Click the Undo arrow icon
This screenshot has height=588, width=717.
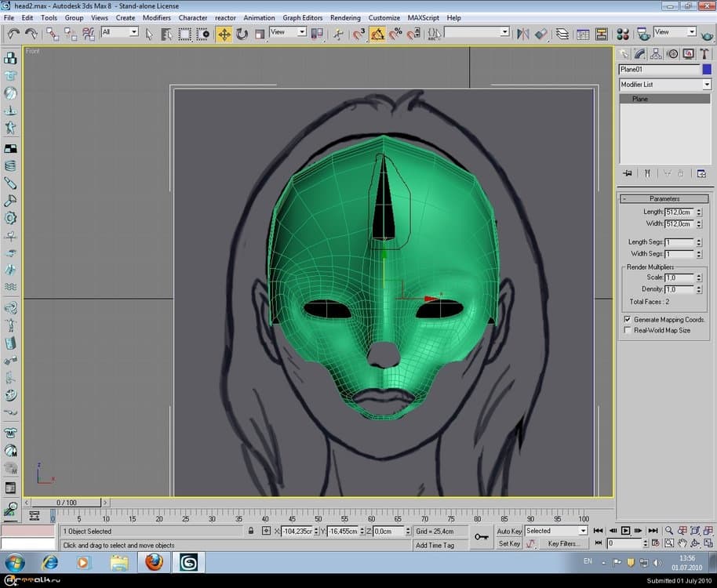(13, 34)
